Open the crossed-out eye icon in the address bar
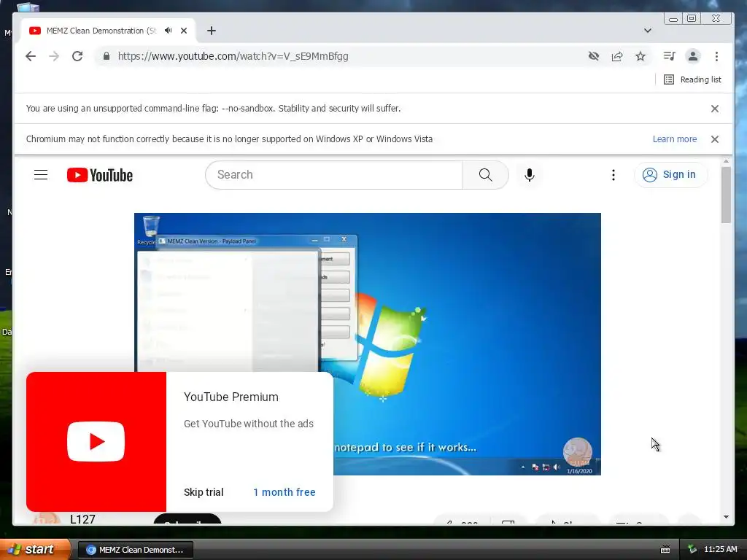The image size is (747, 560). tap(594, 56)
